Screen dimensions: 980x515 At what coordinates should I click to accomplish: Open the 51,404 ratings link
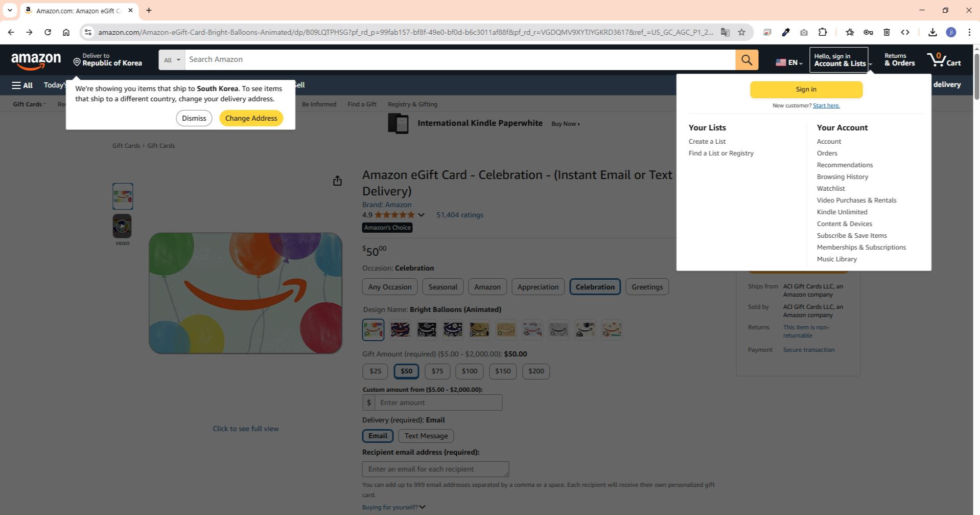click(x=459, y=215)
